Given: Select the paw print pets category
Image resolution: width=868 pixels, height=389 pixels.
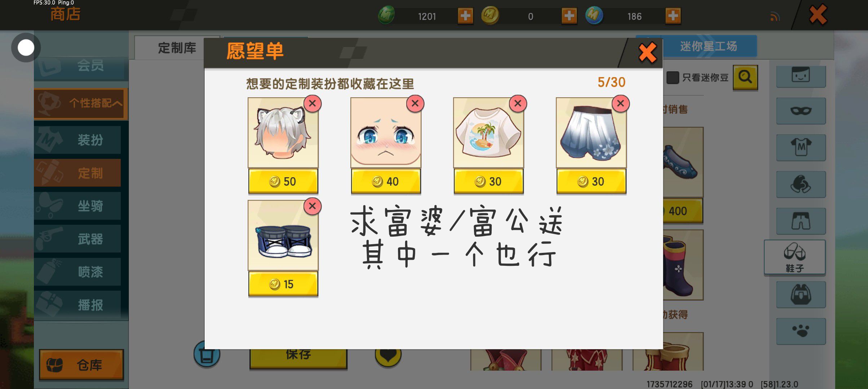Looking at the screenshot, I should pyautogui.click(x=801, y=331).
